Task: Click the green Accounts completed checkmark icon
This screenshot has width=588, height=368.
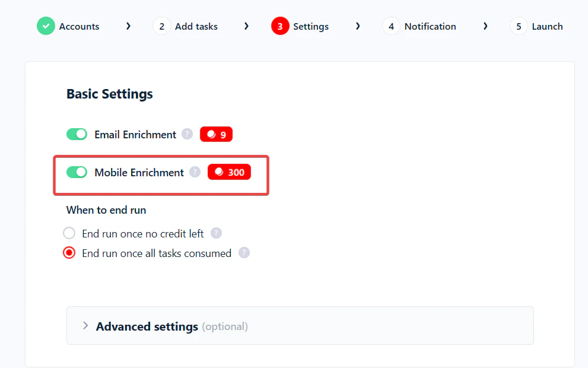Action: click(x=46, y=26)
